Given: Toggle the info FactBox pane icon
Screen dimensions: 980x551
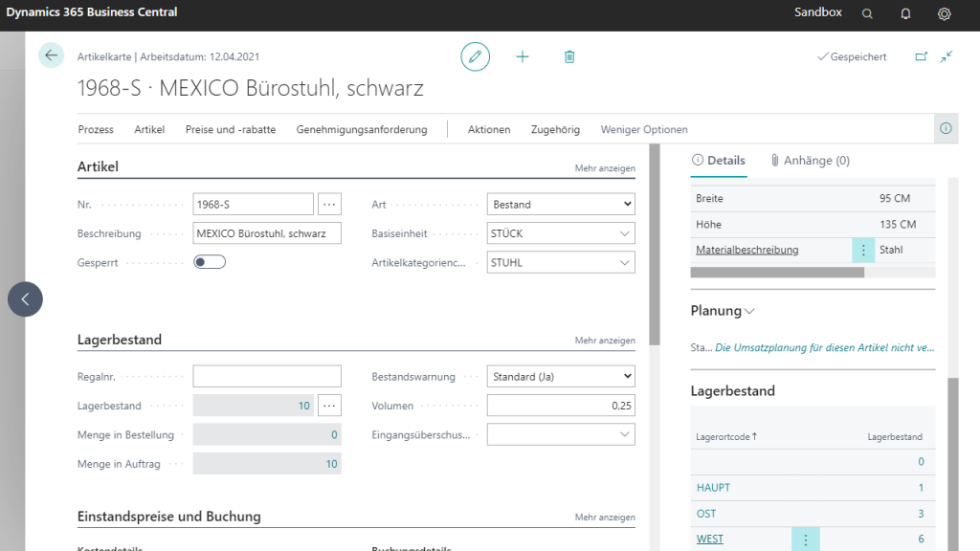Looking at the screenshot, I should coord(946,128).
